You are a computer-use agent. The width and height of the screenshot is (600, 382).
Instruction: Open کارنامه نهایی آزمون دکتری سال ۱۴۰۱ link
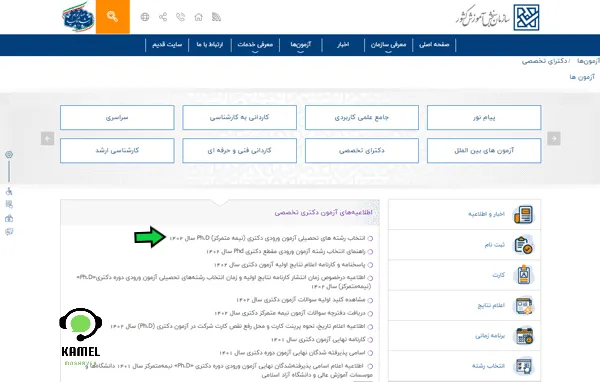tap(318, 340)
